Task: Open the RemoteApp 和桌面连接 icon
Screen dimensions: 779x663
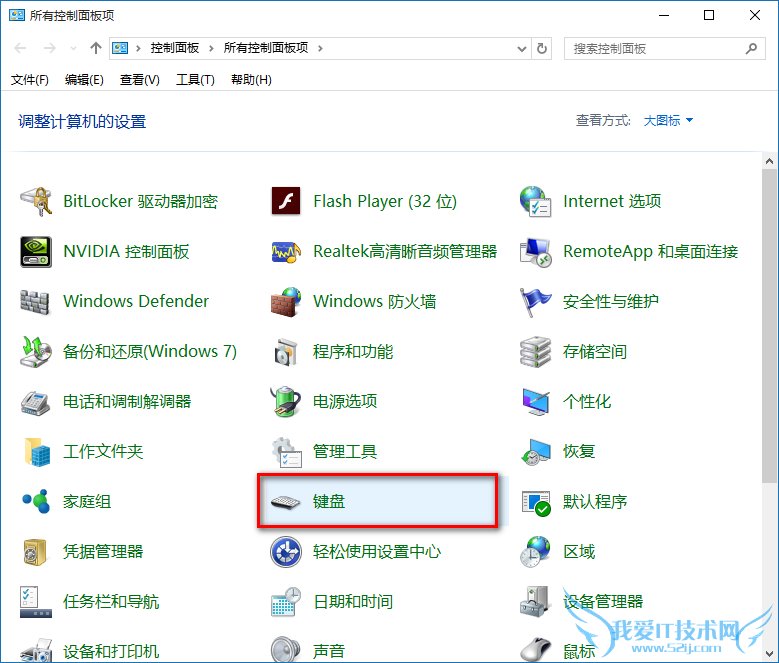Action: click(535, 252)
